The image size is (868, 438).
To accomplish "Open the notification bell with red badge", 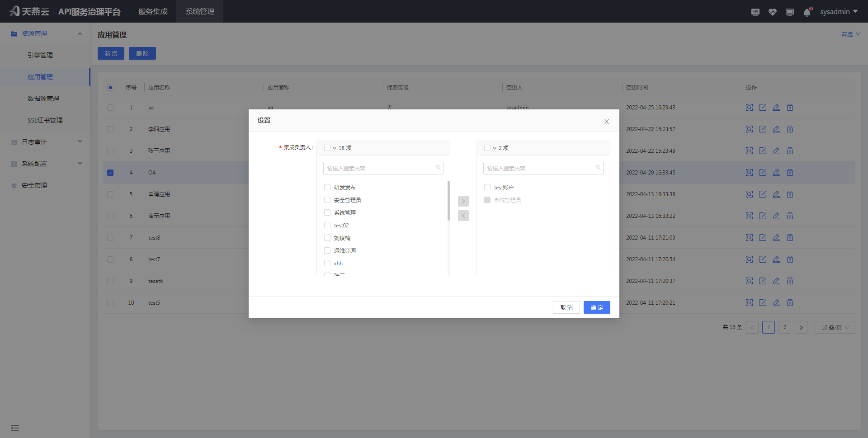I will tap(807, 12).
